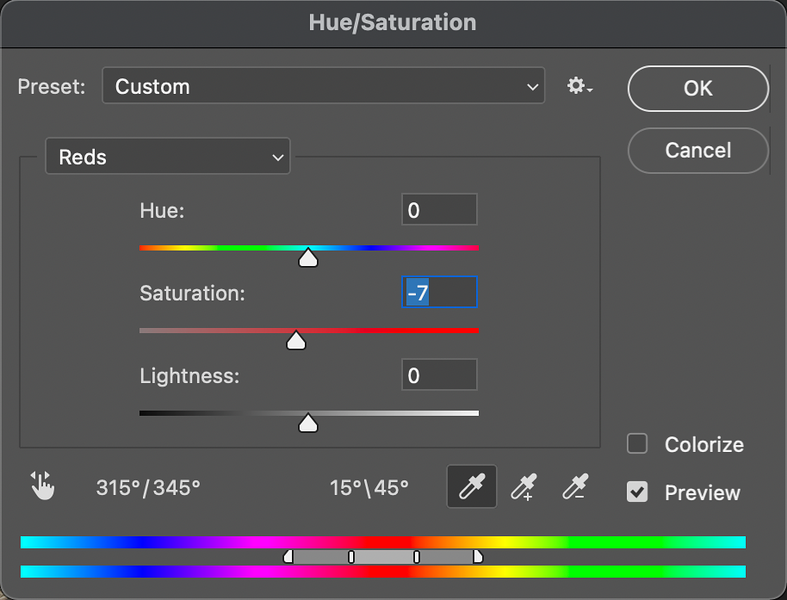Open the Preset dropdown showing Custom
The width and height of the screenshot is (787, 600).
323,86
